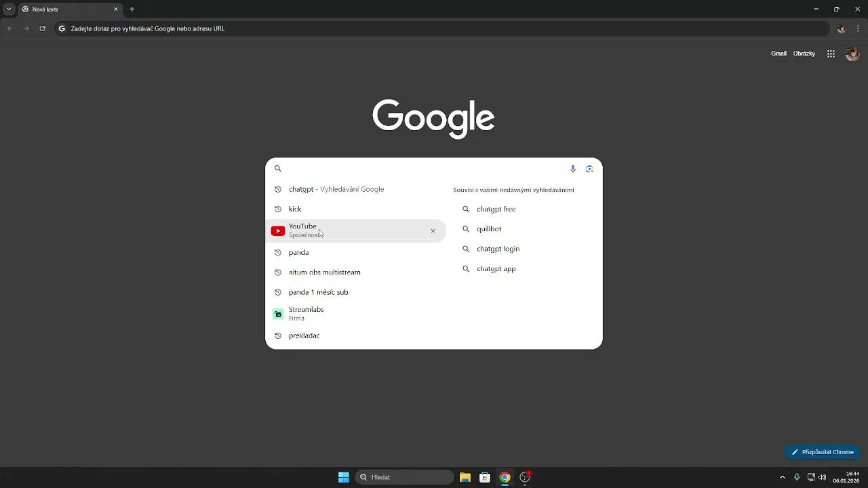
Task: Click the Chrome icon in the taskbar
Action: [505, 477]
